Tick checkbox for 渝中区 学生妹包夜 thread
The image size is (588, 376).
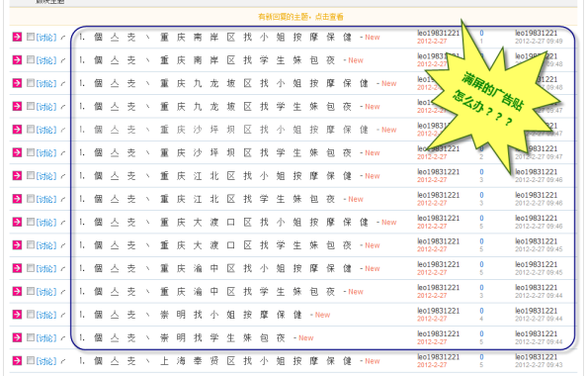click(x=31, y=291)
